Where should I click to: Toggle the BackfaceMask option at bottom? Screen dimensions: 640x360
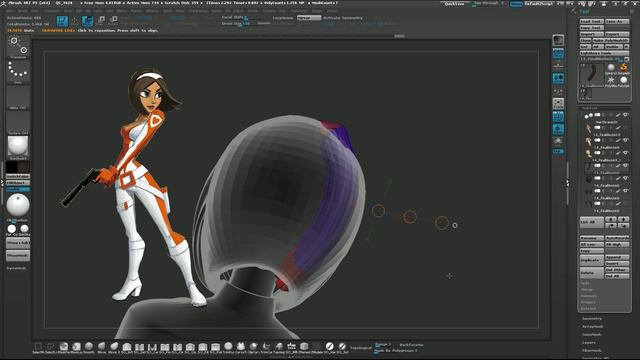411,345
